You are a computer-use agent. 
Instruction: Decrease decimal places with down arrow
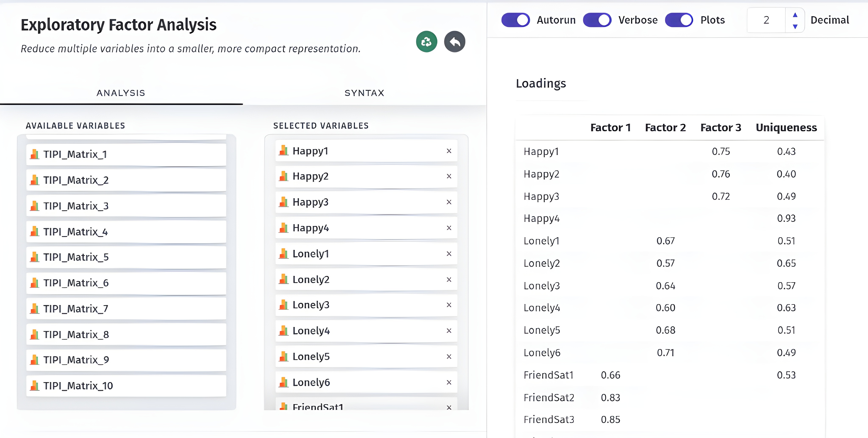[x=795, y=26]
